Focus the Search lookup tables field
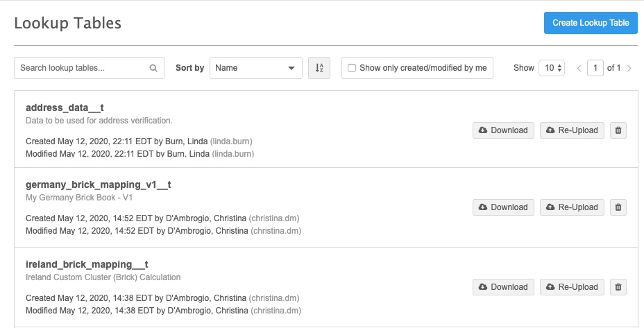The image size is (644, 328). pyautogui.click(x=82, y=68)
